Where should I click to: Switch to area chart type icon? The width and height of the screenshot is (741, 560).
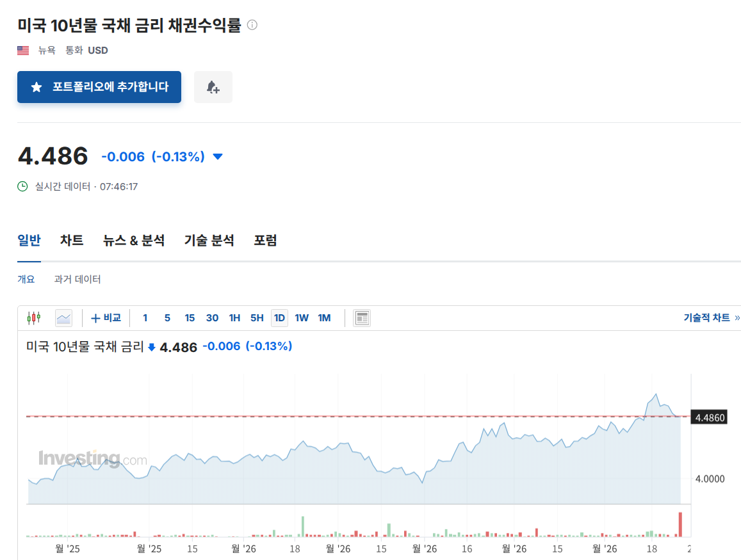pyautogui.click(x=63, y=318)
